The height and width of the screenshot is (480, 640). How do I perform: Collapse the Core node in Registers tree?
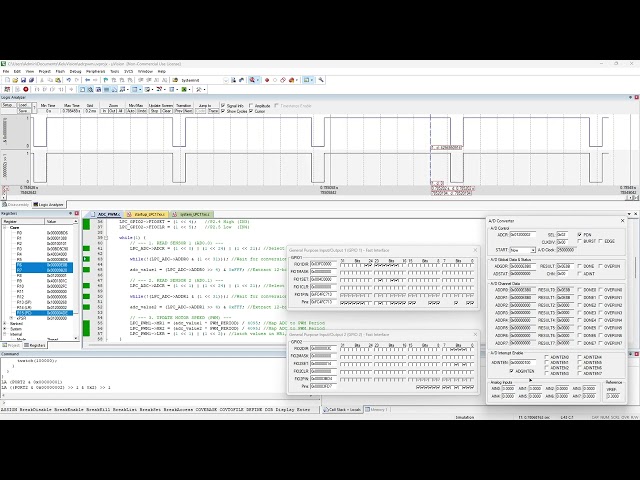5,227
